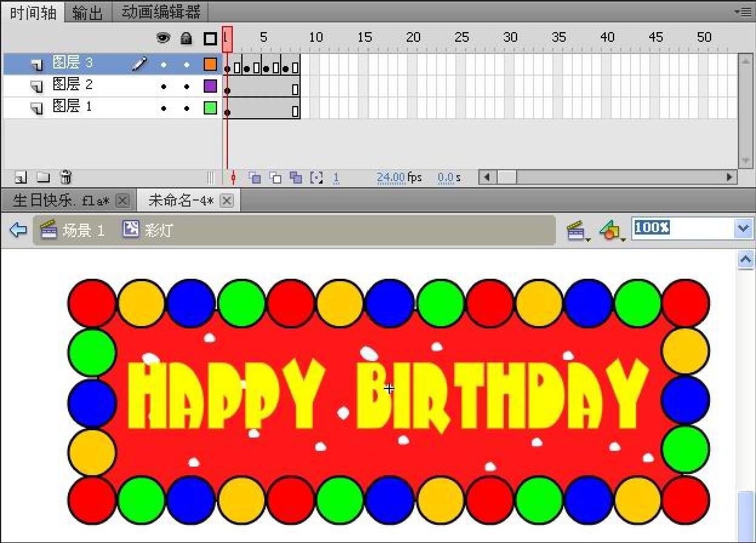This screenshot has height=543, width=756.
Task: Open the 输出 tab
Action: (x=88, y=13)
